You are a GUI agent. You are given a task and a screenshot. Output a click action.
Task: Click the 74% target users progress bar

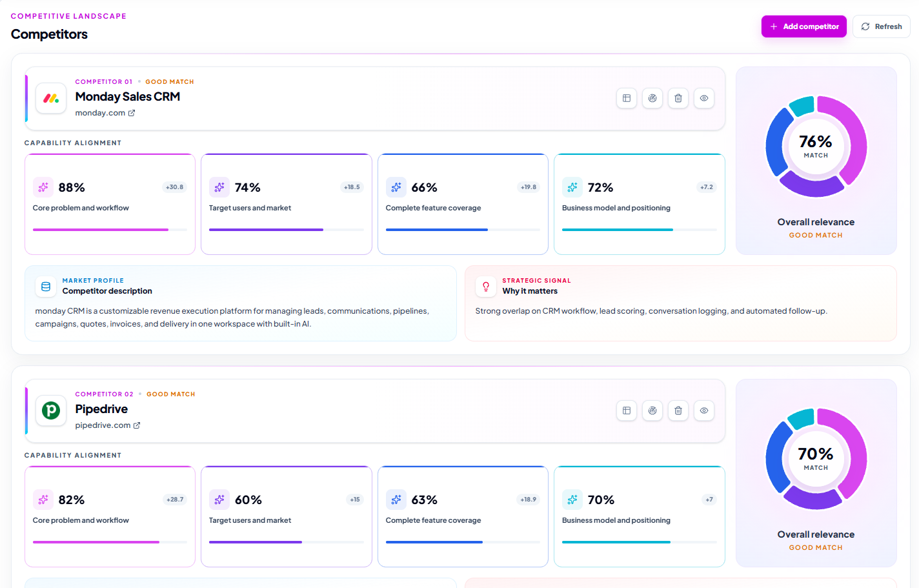(287, 230)
